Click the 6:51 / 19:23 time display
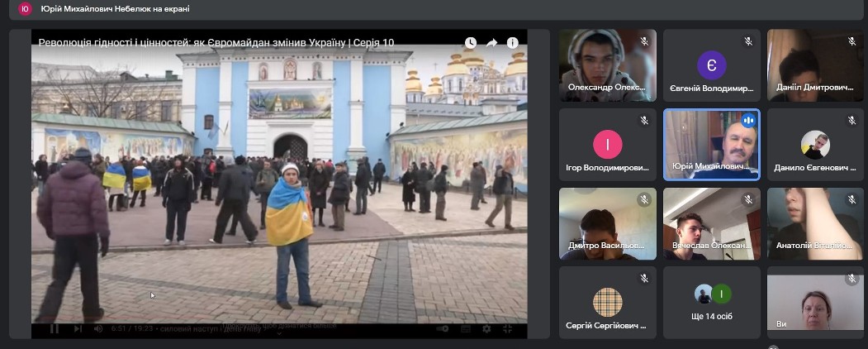Screen dimensions: 868x349 [132, 328]
